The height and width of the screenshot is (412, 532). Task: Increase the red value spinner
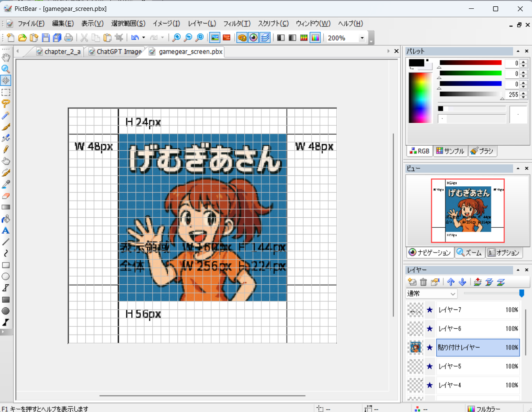tap(524, 61)
